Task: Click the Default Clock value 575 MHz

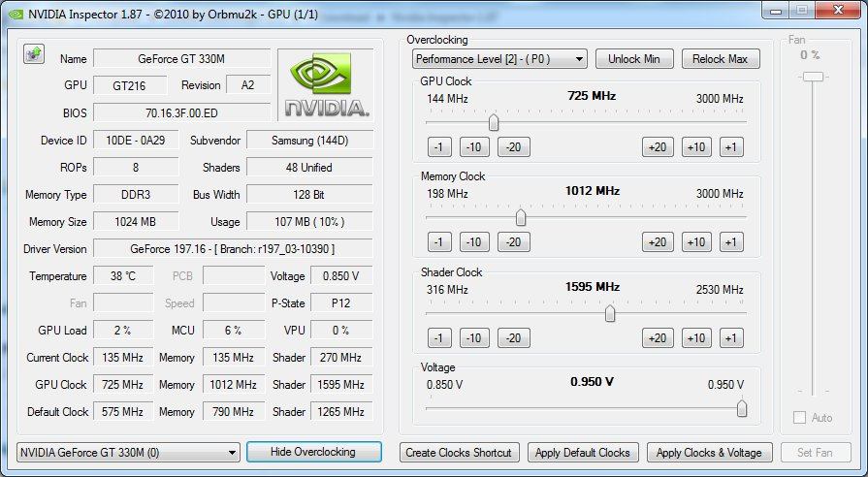Action: tap(123, 411)
